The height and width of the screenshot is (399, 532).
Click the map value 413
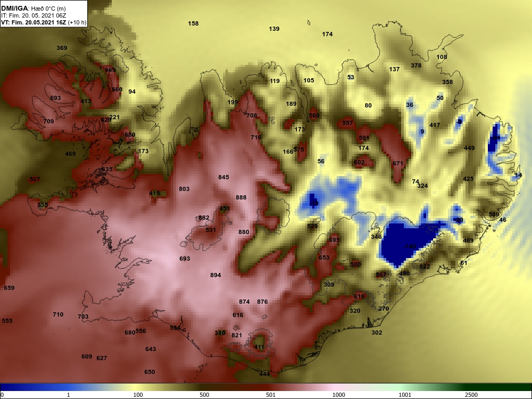[86, 101]
